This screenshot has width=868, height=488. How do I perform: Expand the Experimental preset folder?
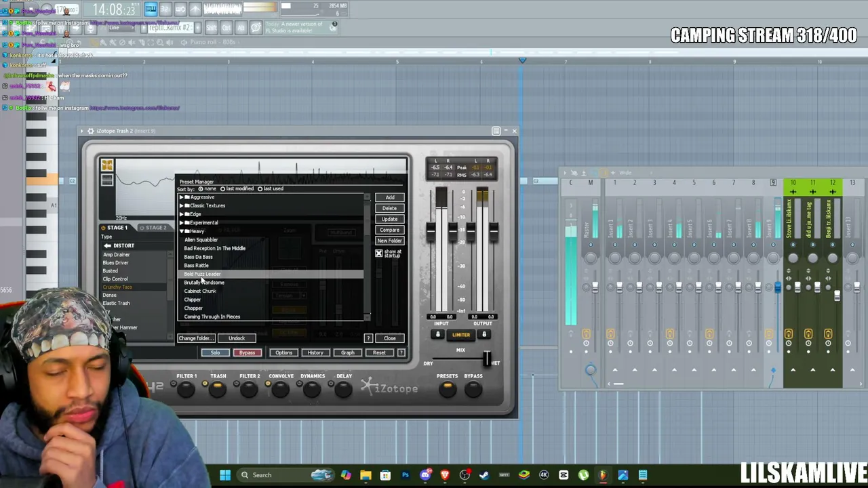182,222
